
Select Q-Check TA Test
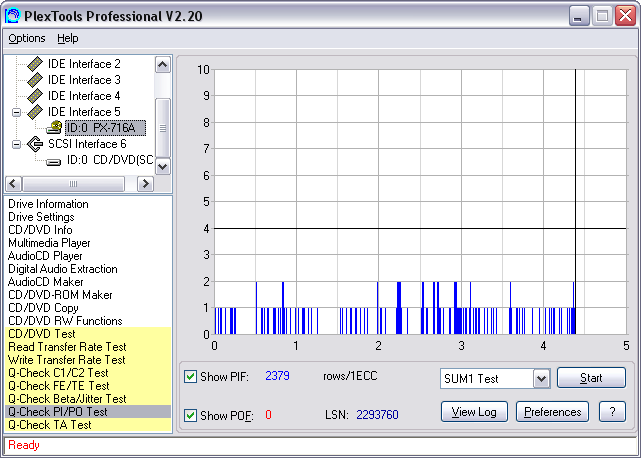coord(88,425)
